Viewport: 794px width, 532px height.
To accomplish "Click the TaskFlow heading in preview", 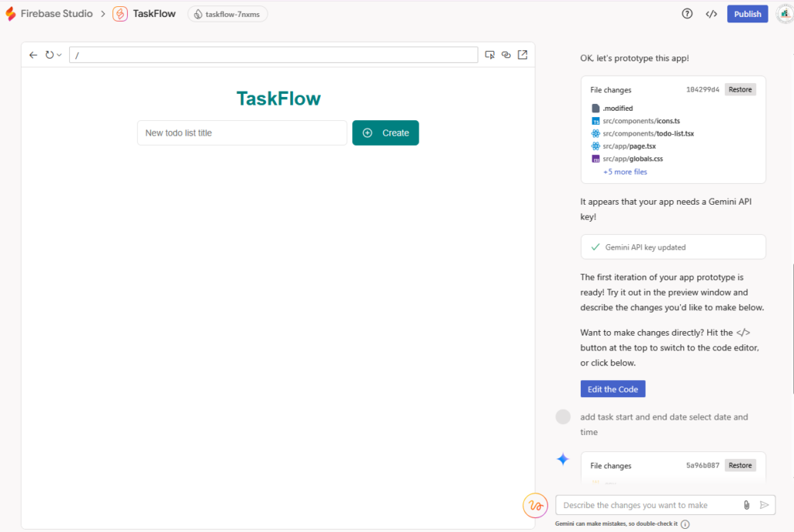I will 278,98.
